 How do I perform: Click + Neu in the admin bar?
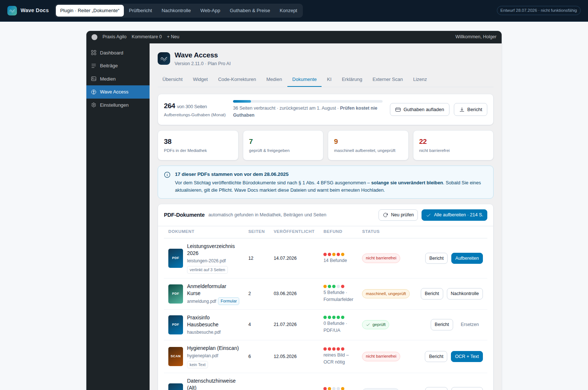coord(173,37)
